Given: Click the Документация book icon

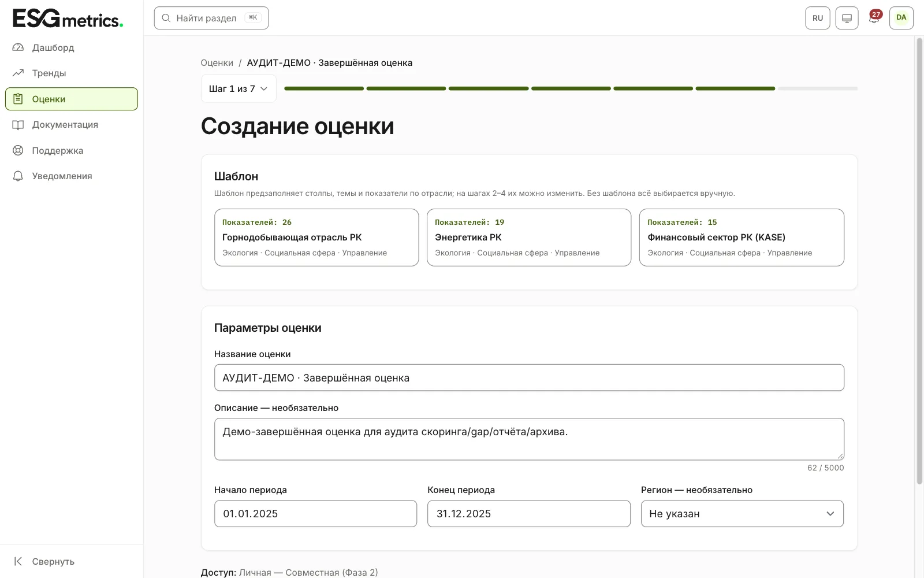Looking at the screenshot, I should pos(18,125).
